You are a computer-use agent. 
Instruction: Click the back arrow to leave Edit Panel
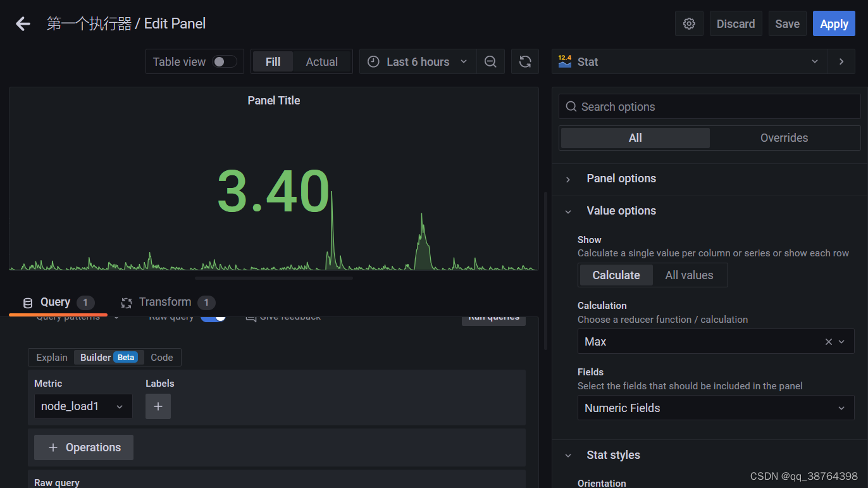coord(22,23)
